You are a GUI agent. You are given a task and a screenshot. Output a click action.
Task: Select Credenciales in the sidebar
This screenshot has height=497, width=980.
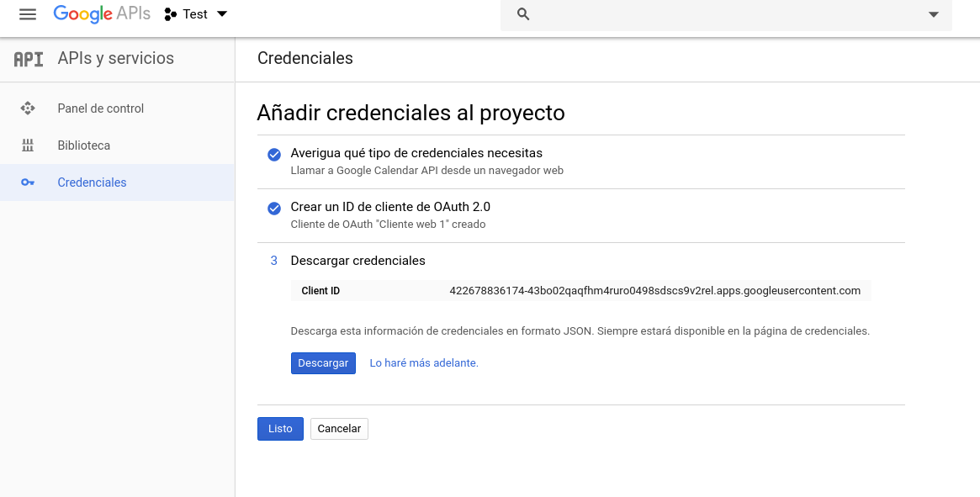(118, 182)
